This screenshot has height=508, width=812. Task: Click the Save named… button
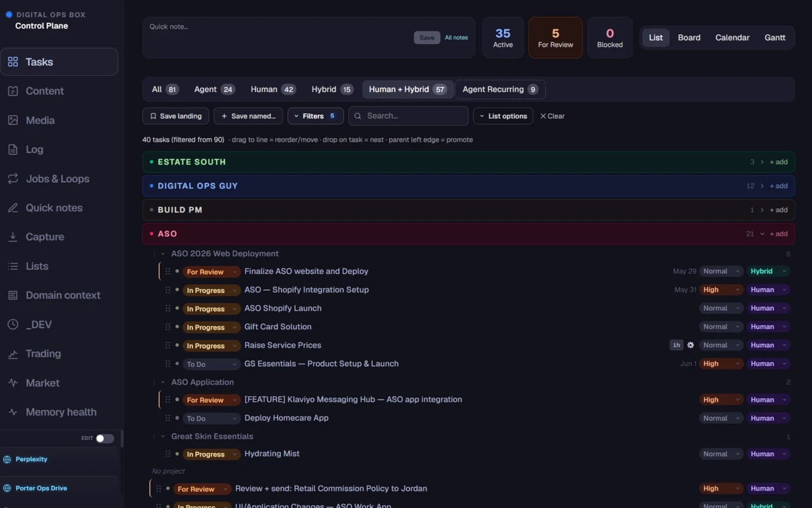pos(248,116)
